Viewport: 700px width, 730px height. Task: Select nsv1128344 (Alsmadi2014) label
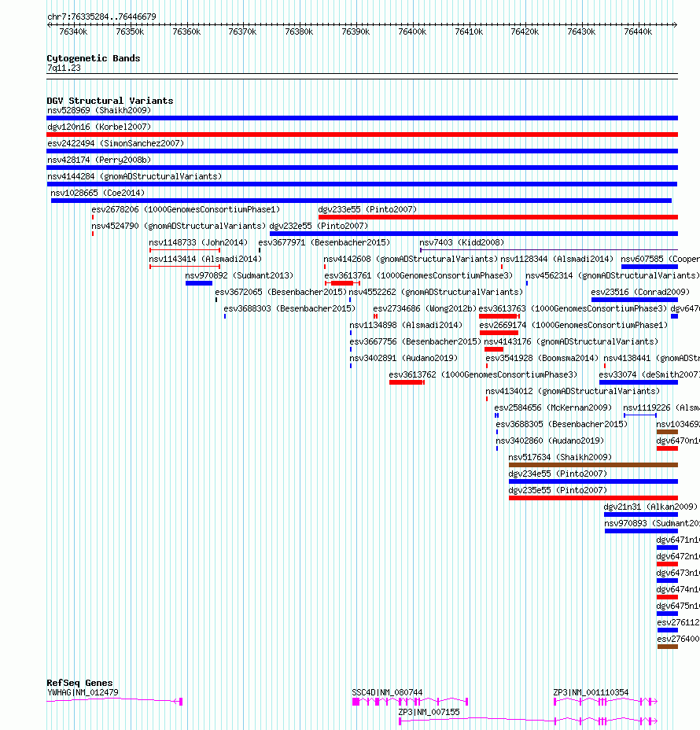[557, 259]
